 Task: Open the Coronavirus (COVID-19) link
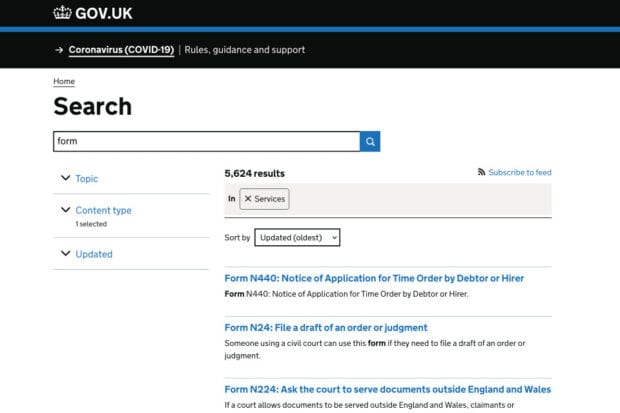(x=121, y=50)
